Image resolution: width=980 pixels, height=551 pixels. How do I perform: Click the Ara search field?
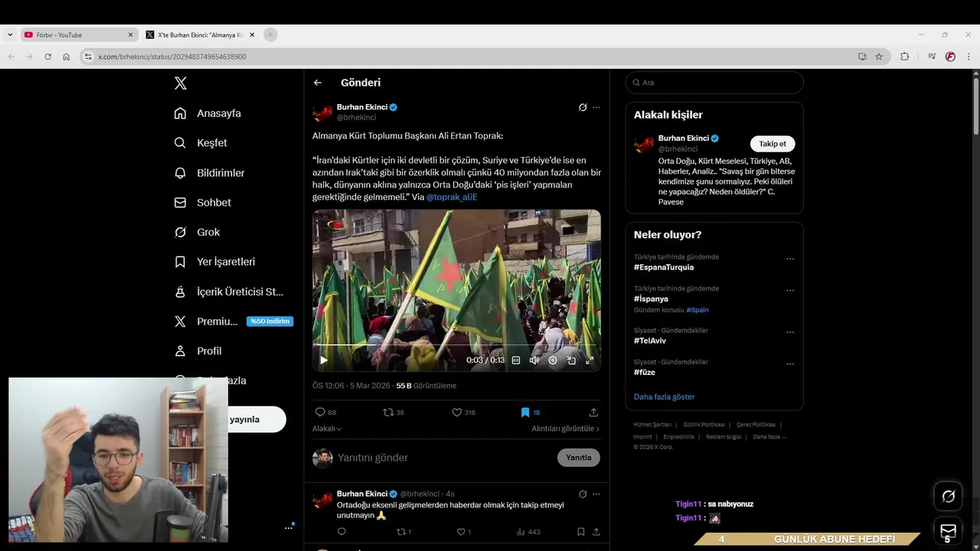tap(714, 83)
